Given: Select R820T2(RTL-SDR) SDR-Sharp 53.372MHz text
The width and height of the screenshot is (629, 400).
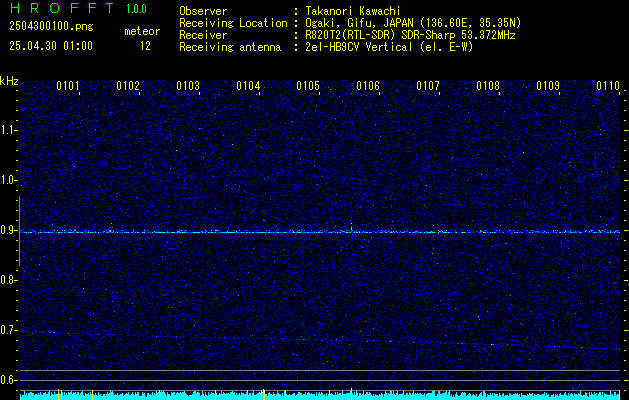Looking at the screenshot, I should click(x=410, y=35).
